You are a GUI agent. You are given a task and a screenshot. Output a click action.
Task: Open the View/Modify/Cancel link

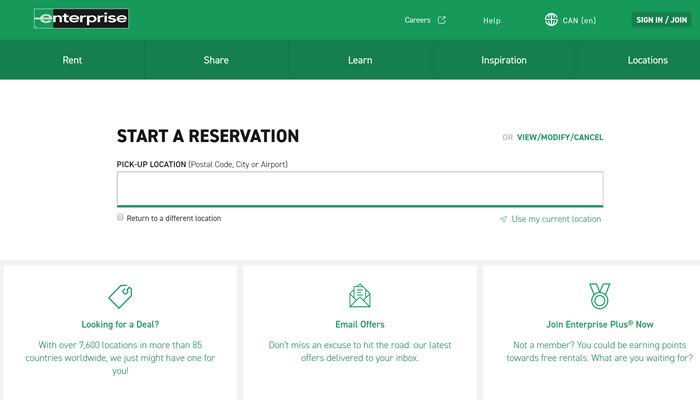coord(560,137)
